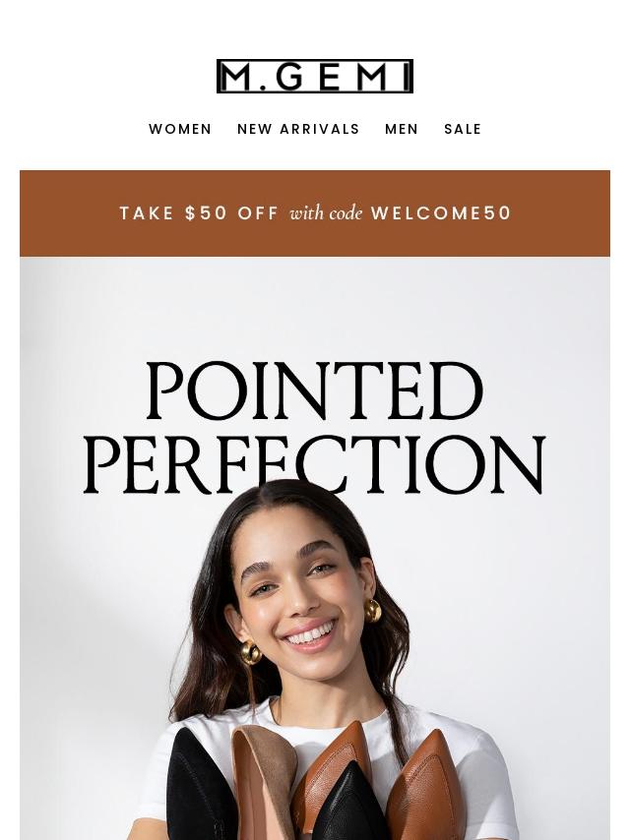Click the TAKE $50 OFF text
Screen dimensions: 630x840
tap(199, 213)
